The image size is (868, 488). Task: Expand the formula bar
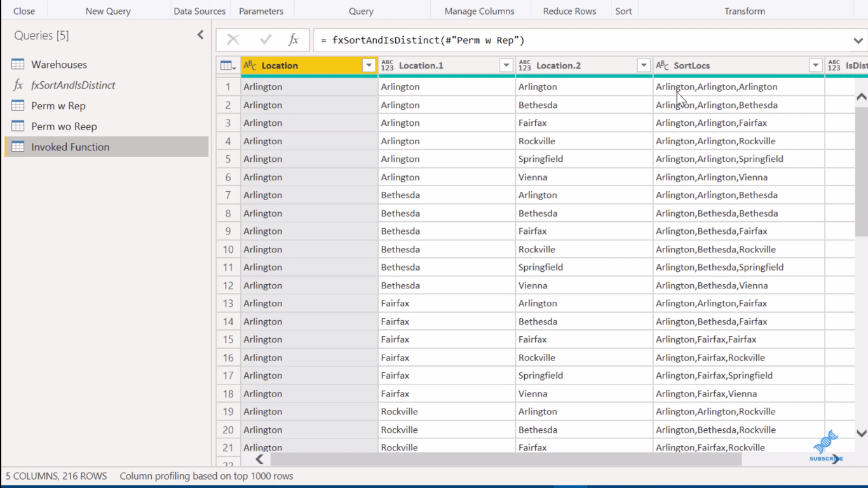click(858, 41)
